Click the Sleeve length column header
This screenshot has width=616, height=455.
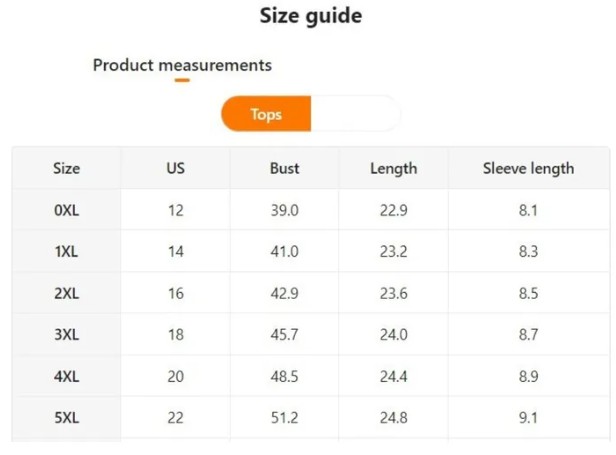(528, 169)
